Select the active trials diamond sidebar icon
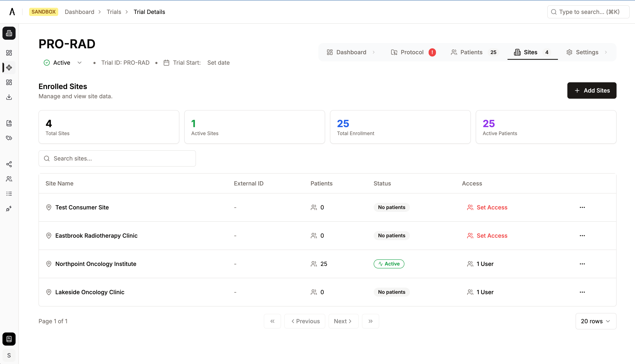The height and width of the screenshot is (364, 635). pos(9,68)
